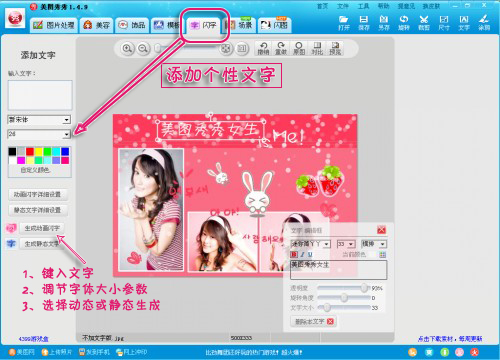Click 生成静态文字 button
The height and width of the screenshot is (360, 500).
coord(42,244)
